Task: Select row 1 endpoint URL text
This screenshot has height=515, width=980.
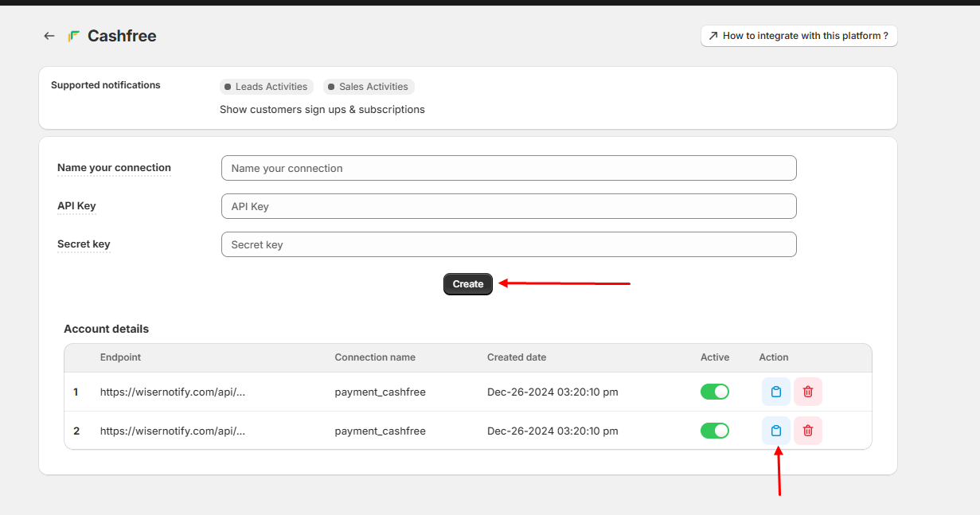Action: [173, 392]
